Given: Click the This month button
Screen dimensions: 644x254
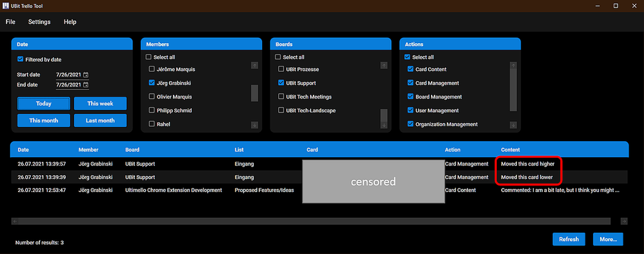Looking at the screenshot, I should coord(43,120).
